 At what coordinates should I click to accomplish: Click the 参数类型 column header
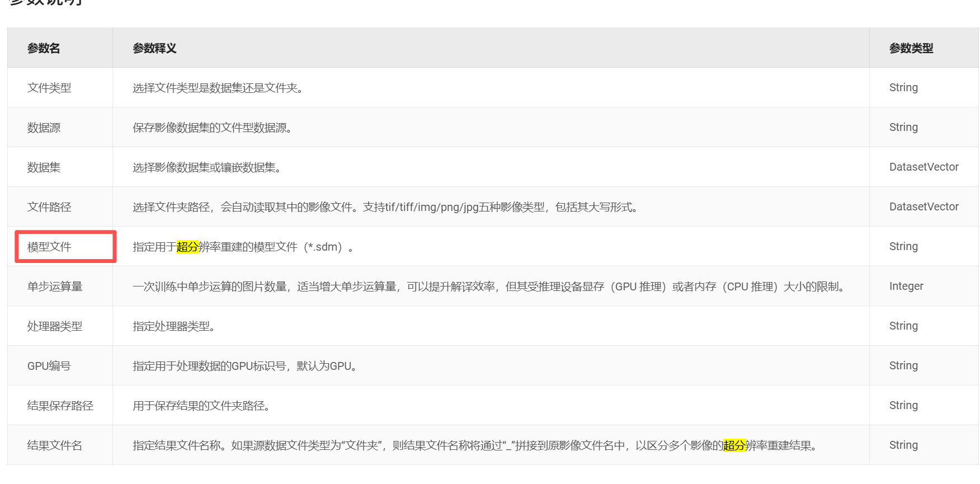(911, 49)
